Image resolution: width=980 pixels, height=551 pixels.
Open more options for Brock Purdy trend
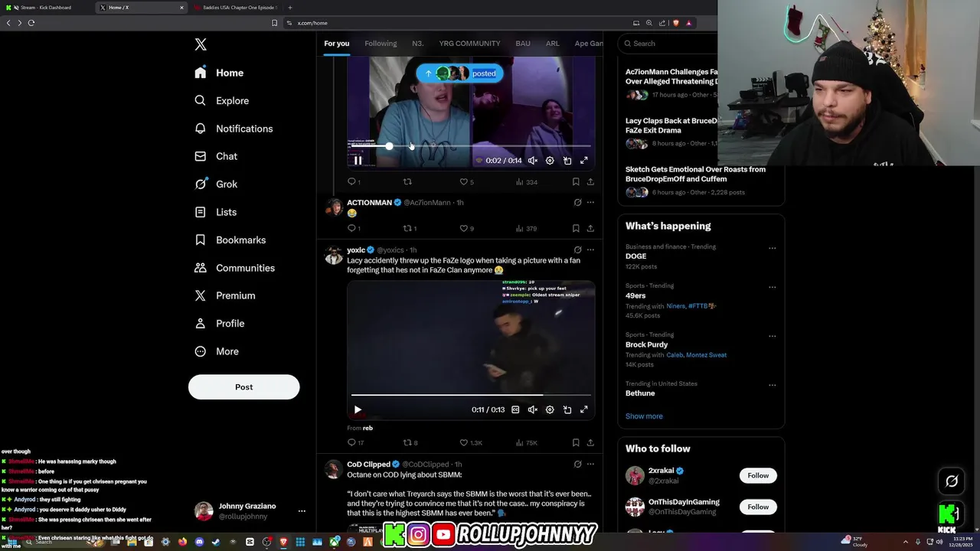click(x=772, y=336)
